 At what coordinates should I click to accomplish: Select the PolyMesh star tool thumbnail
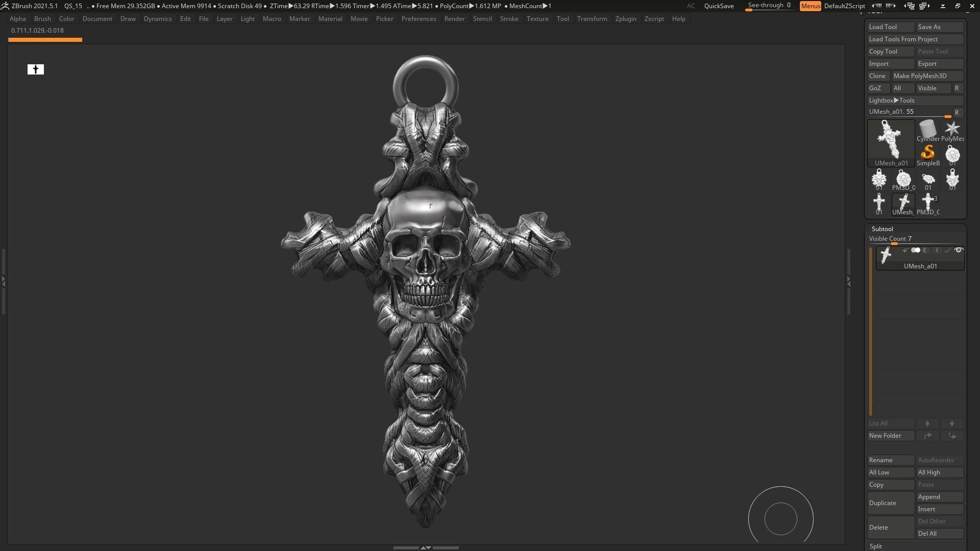(x=952, y=131)
